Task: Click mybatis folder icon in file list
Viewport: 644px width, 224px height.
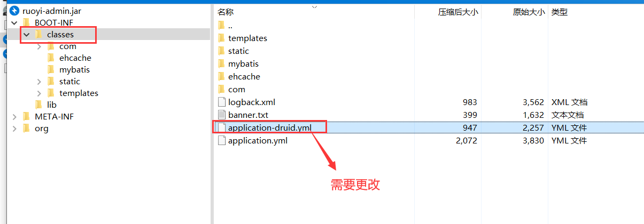Action: coord(222,63)
